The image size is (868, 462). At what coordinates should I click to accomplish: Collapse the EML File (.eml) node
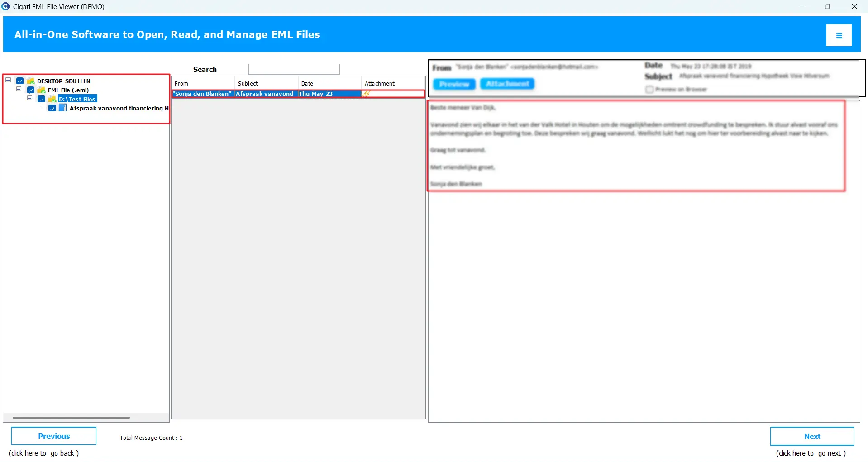coord(19,89)
